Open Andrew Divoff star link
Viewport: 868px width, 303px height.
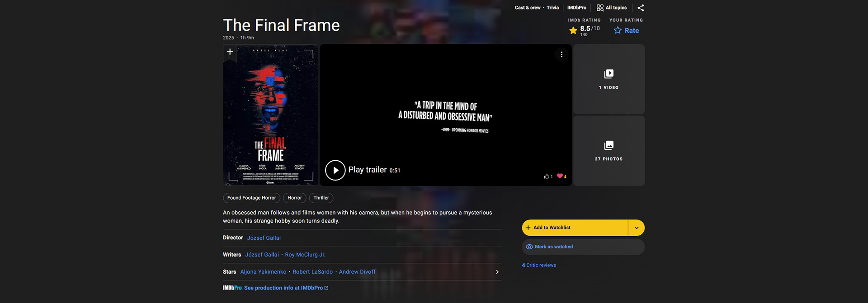[x=357, y=272]
